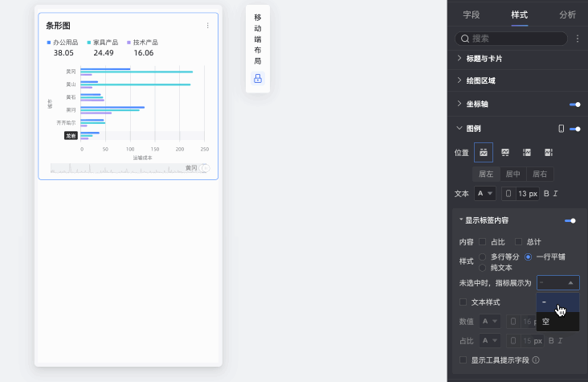The height and width of the screenshot is (382, 588).
Task: Click the info icon beside 显示工具提示字段
Action: point(536,359)
